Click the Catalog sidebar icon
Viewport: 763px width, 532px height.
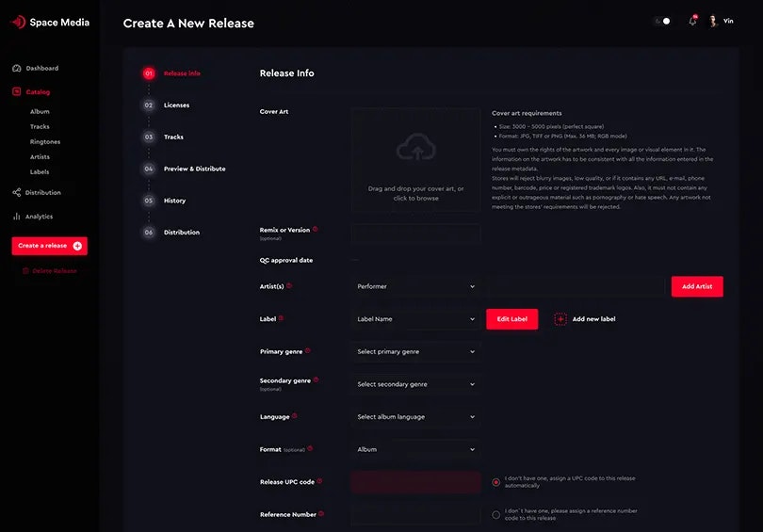pos(17,91)
